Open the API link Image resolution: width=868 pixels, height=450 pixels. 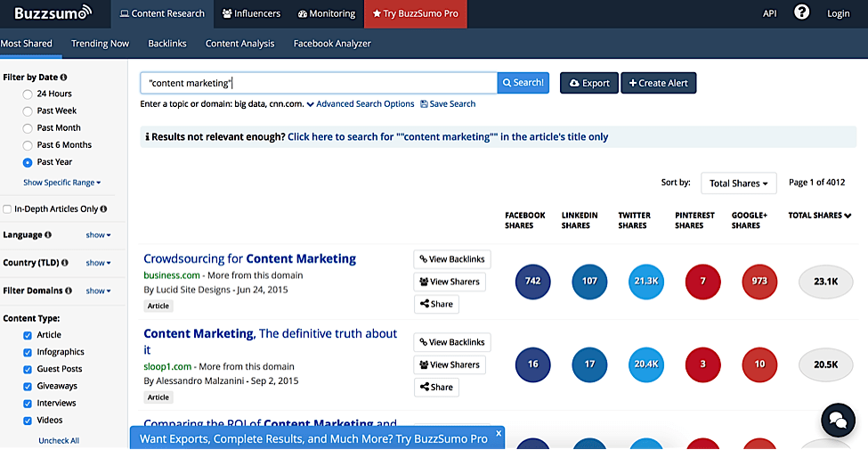[x=769, y=14]
